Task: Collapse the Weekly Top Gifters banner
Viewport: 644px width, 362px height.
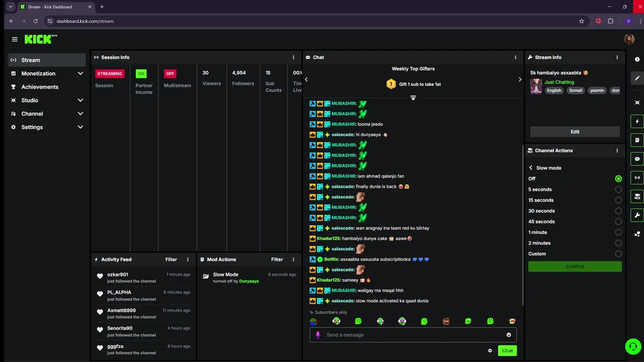Action: pos(413,98)
